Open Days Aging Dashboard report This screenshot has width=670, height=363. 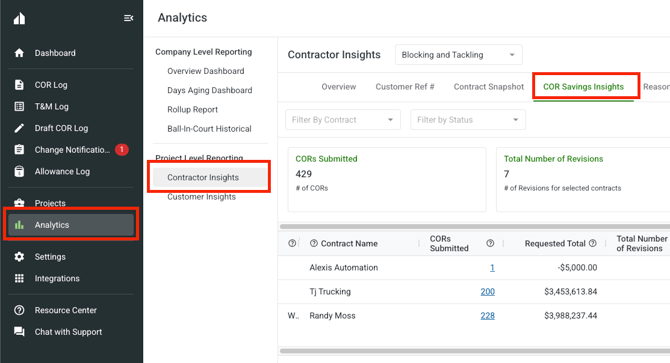[x=209, y=90]
